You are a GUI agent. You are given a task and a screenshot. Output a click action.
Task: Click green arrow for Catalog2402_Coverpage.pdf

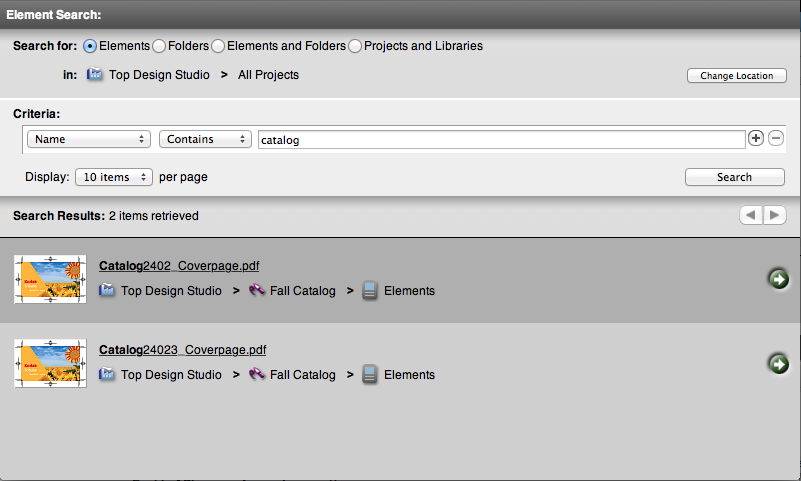pyautogui.click(x=778, y=279)
